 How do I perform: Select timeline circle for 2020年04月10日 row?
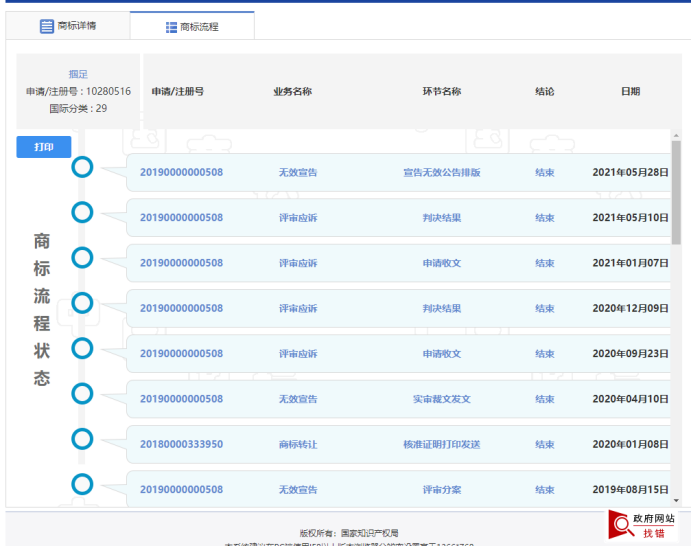(82, 394)
